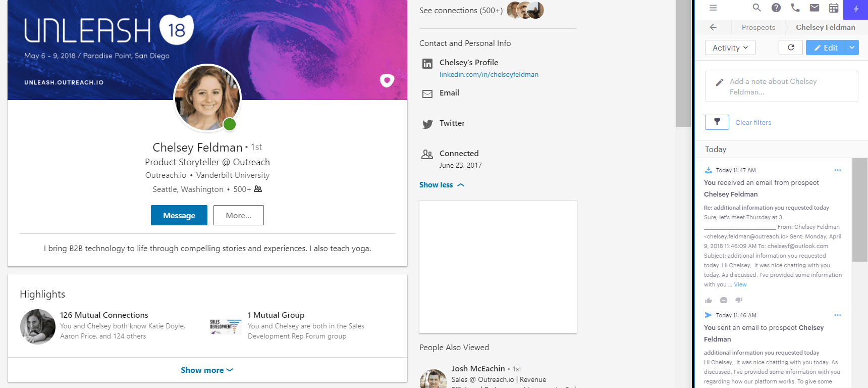The image size is (868, 388).
Task: Click the search magnifier icon
Action: [756, 8]
